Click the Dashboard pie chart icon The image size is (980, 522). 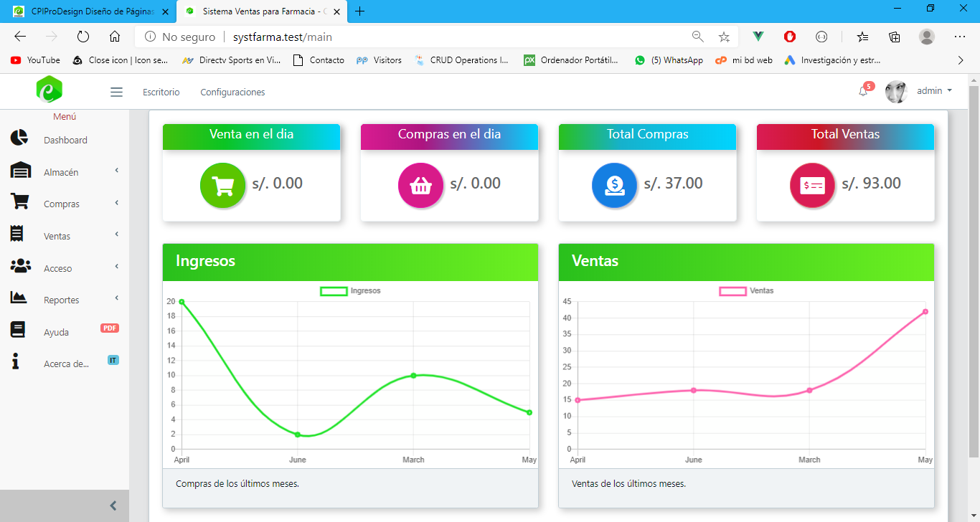(x=19, y=138)
